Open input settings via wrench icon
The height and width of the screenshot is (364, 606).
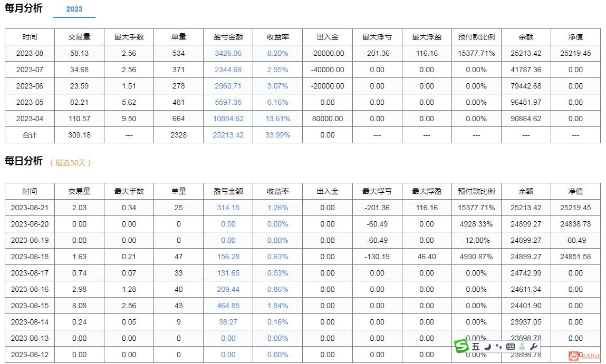pos(535,347)
